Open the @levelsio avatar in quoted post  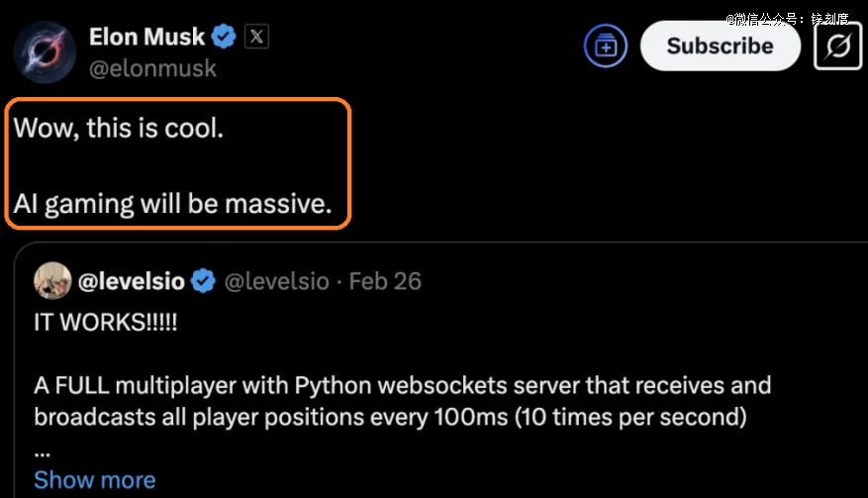coord(51,281)
